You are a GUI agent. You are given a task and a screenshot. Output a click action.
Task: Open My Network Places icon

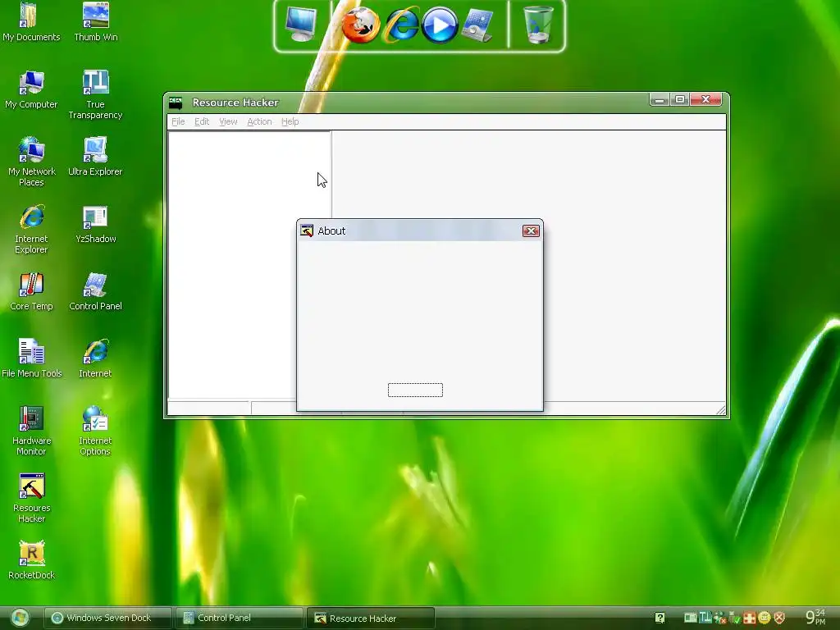pyautogui.click(x=31, y=162)
